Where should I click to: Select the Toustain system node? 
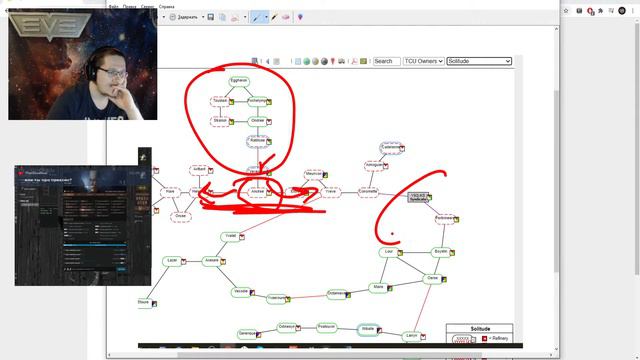click(220, 101)
